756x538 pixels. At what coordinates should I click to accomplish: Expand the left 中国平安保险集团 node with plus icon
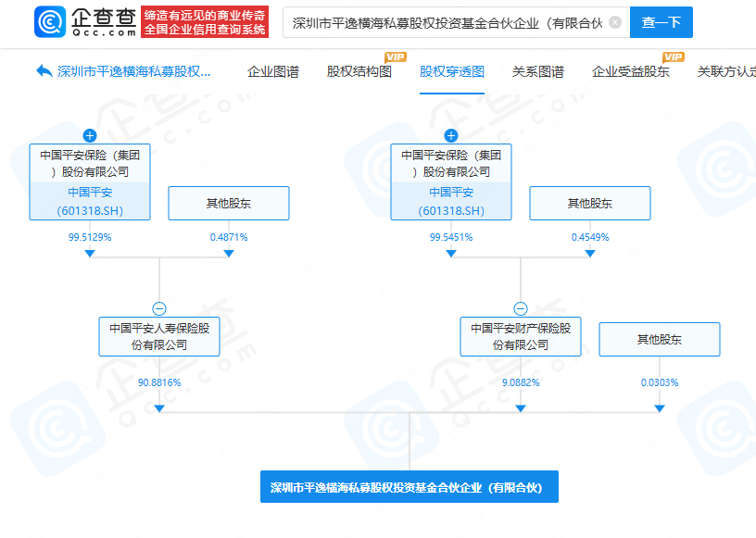[90, 135]
